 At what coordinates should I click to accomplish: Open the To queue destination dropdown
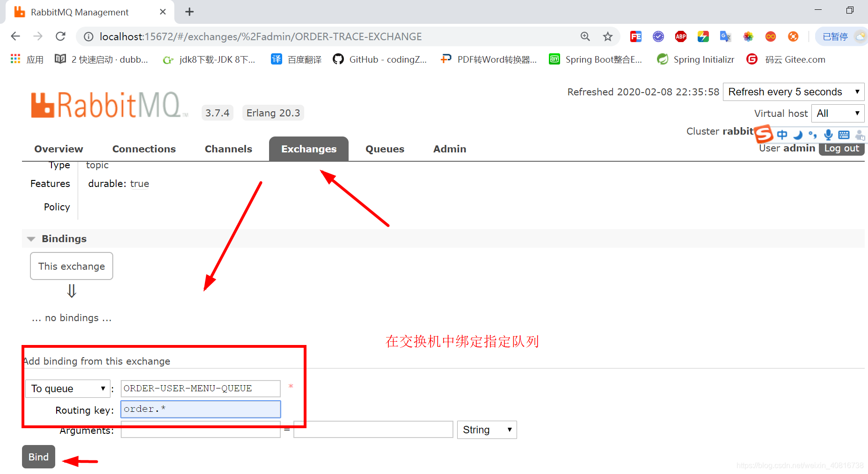pos(68,388)
